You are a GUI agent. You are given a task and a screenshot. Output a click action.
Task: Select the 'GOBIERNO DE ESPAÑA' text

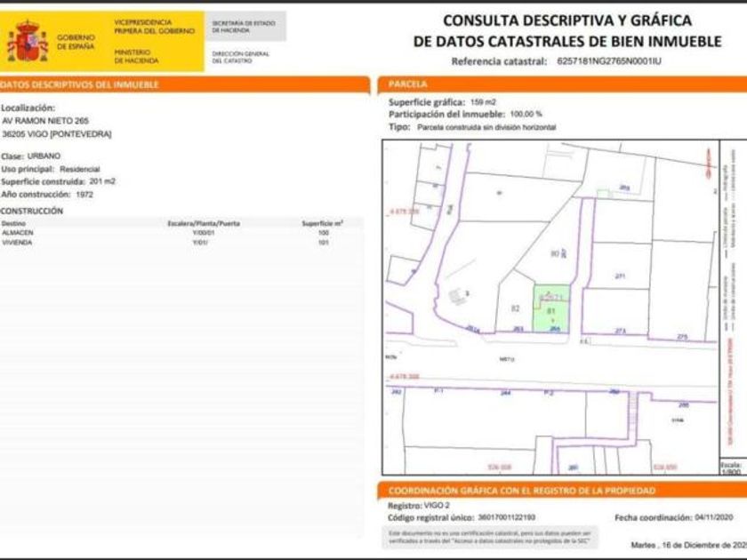pos(76,42)
